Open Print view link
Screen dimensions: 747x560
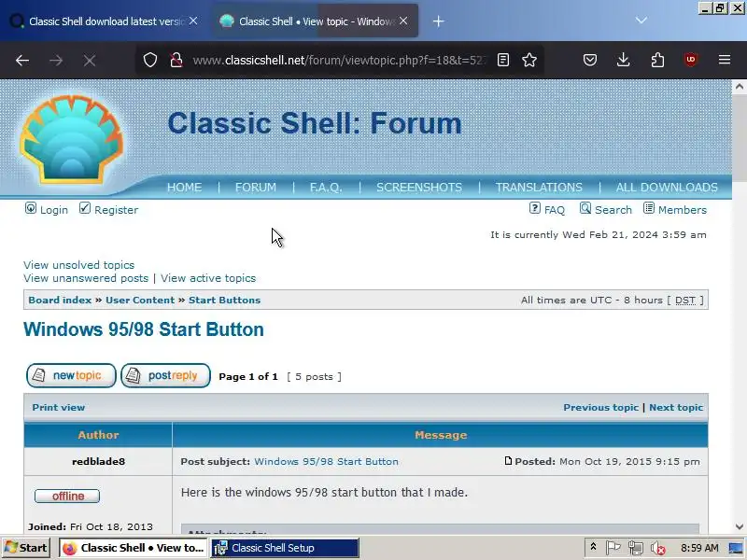pyautogui.click(x=59, y=408)
